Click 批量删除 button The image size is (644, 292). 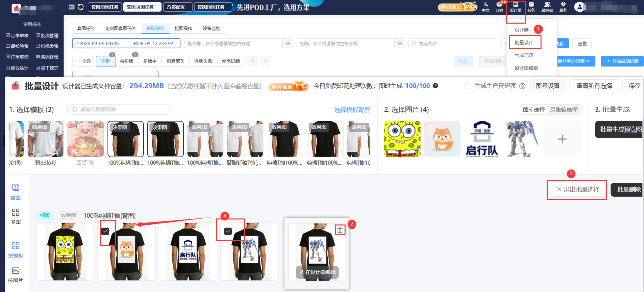pos(627,190)
